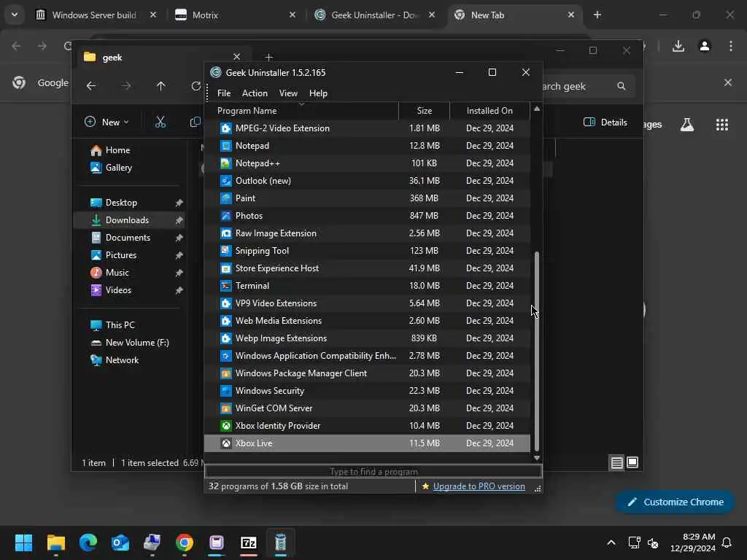Select the Web Media Extensions row
The width and height of the screenshot is (747, 560).
point(367,321)
